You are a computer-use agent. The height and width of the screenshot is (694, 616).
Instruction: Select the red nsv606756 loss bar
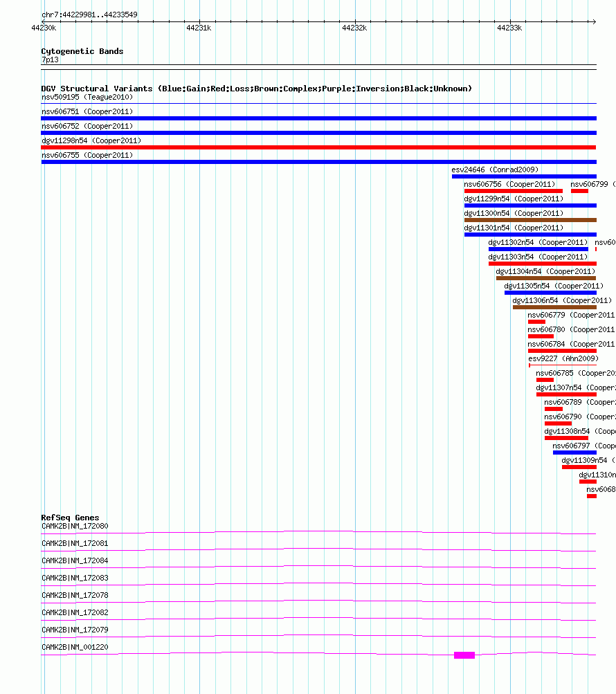coord(514,191)
